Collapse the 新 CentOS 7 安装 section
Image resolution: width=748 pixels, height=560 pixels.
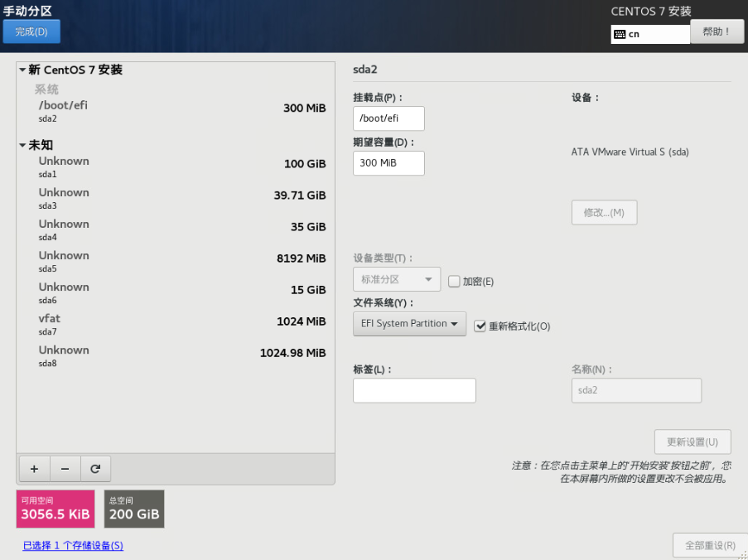point(23,70)
